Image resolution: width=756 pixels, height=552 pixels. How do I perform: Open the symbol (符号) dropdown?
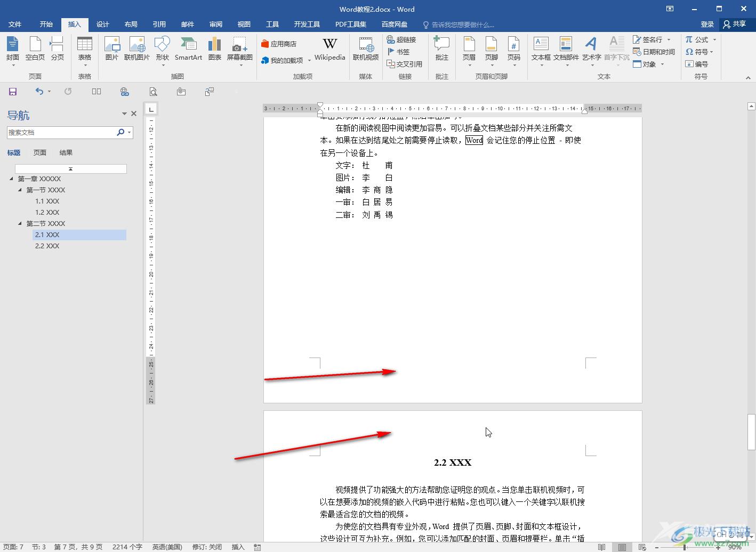click(699, 52)
